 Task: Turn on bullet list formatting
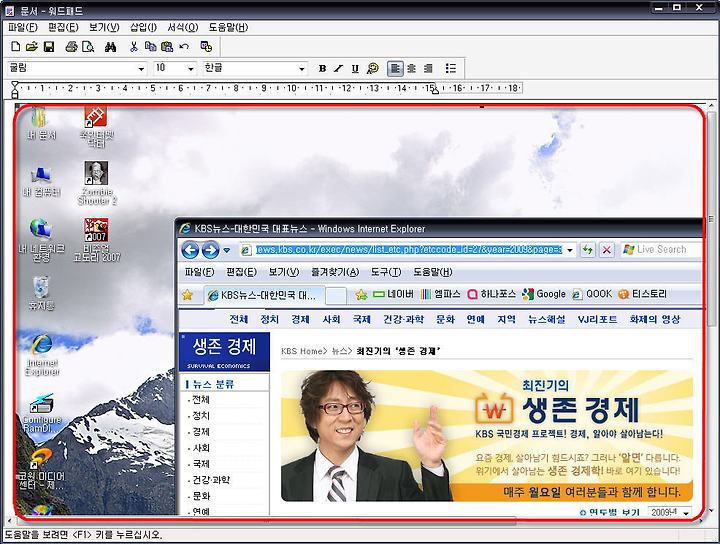451,68
